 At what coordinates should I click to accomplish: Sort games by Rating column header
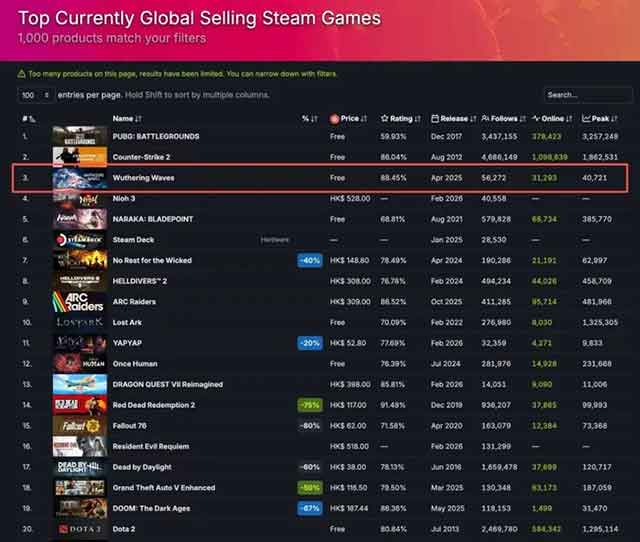pyautogui.click(x=401, y=119)
